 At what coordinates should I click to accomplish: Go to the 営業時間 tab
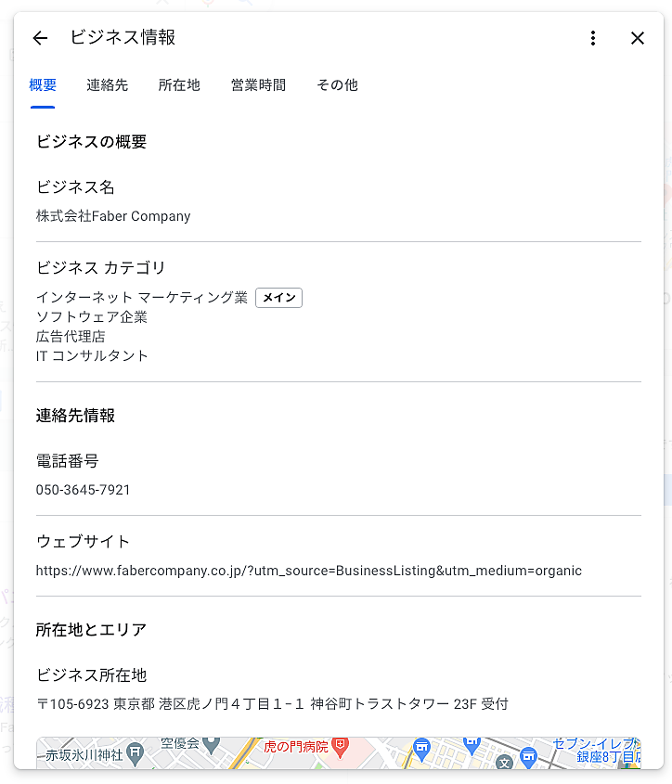[258, 85]
